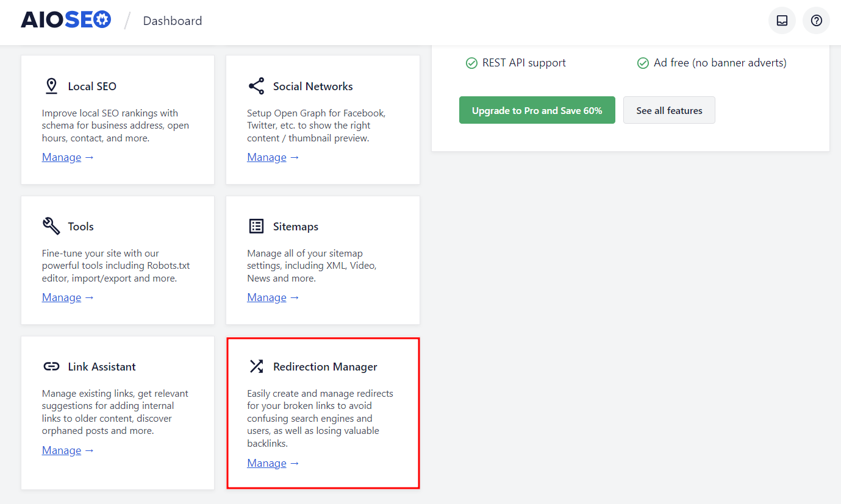Click the REST API support checkmark icon
841x504 pixels.
[472, 62]
